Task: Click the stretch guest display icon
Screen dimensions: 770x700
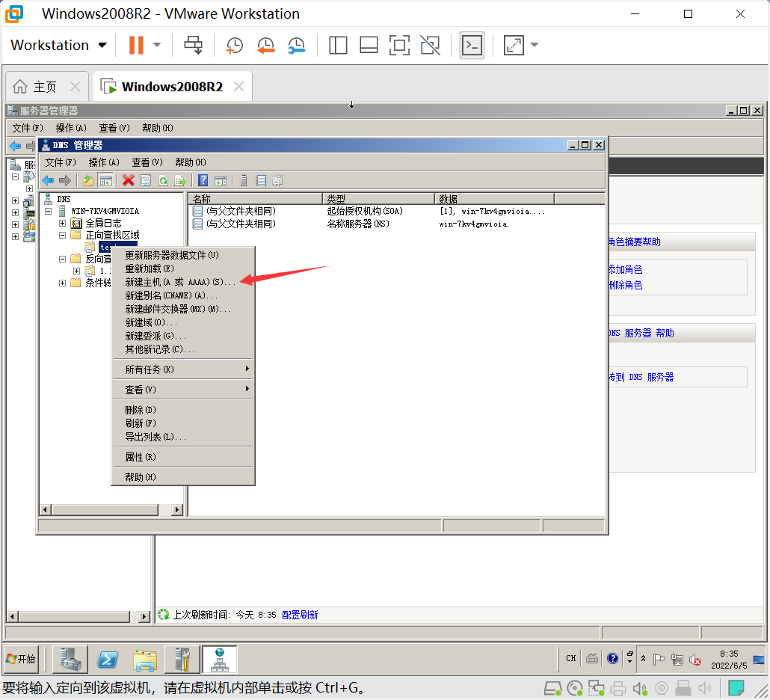Action: (x=514, y=45)
